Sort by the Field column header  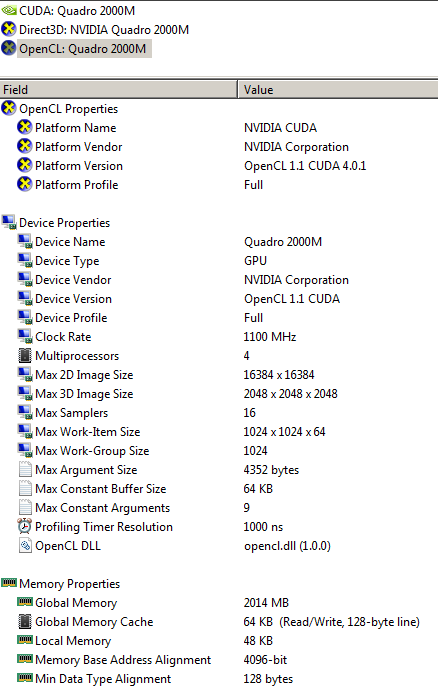118,90
